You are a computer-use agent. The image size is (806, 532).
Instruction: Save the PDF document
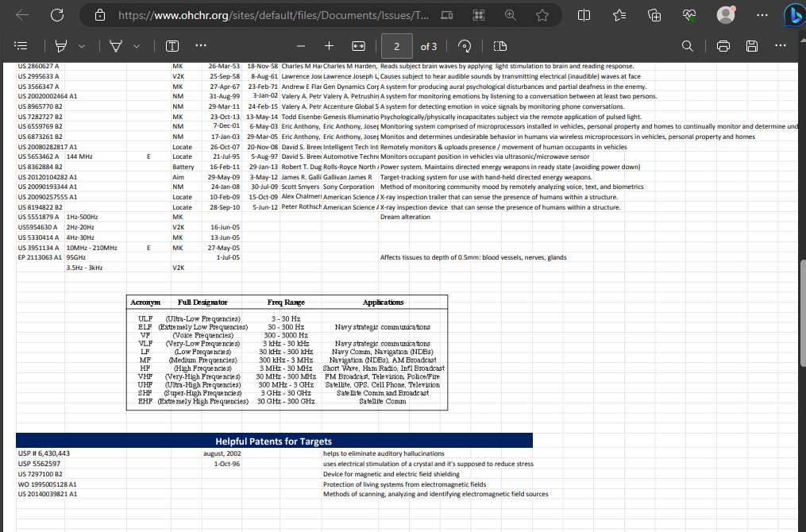click(752, 46)
